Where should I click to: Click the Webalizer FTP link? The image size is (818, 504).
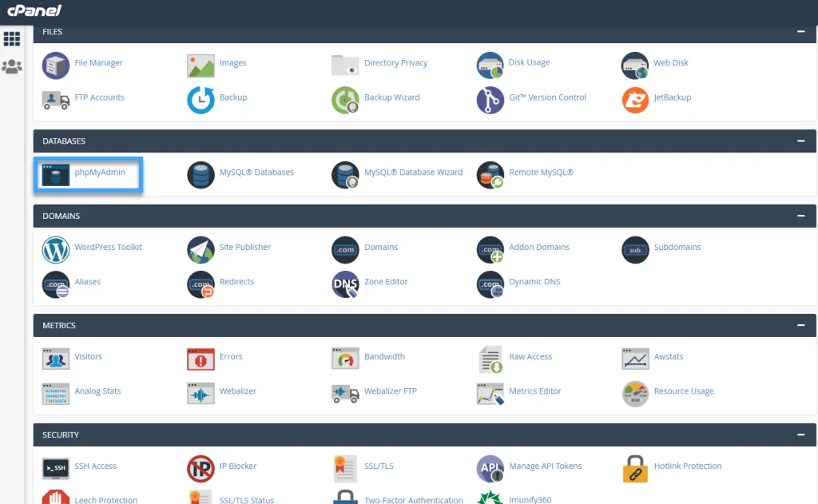(390, 391)
